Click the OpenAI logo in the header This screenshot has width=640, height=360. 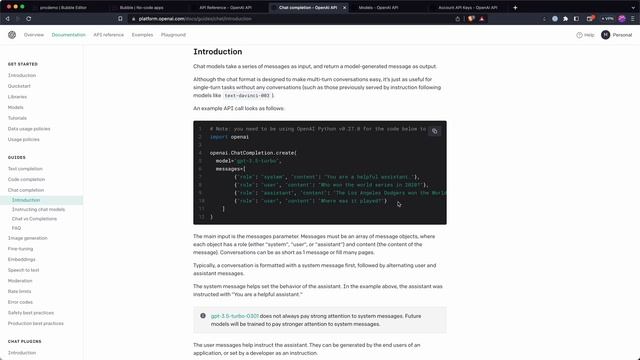pos(12,35)
